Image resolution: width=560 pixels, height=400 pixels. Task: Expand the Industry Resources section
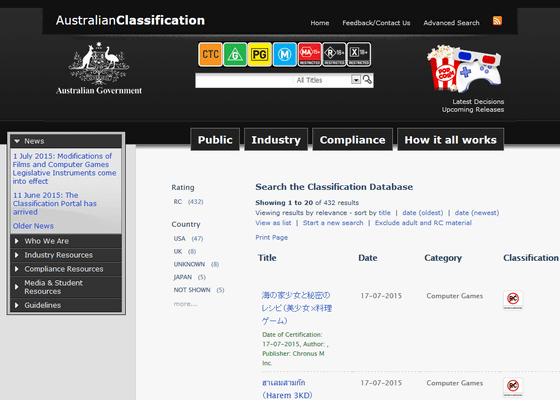[66, 255]
